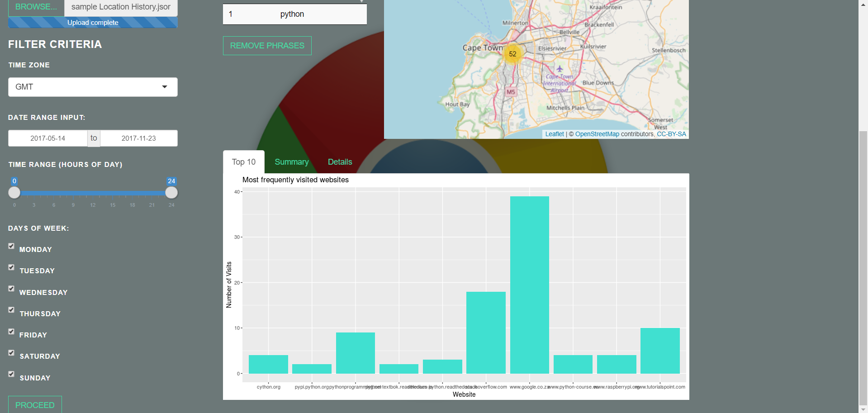Image resolution: width=868 pixels, height=413 pixels.
Task: Click the cython.org bar in the chart
Action: (x=268, y=364)
